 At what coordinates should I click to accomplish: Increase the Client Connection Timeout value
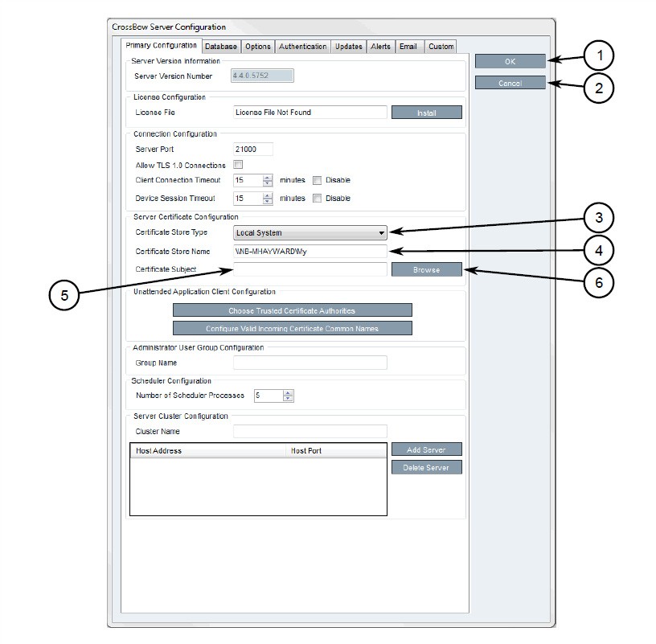click(268, 178)
